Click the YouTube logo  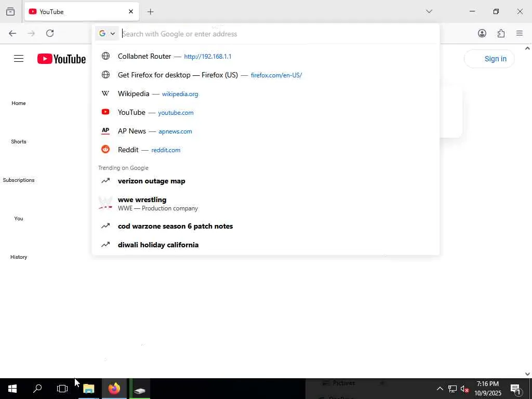tap(61, 59)
